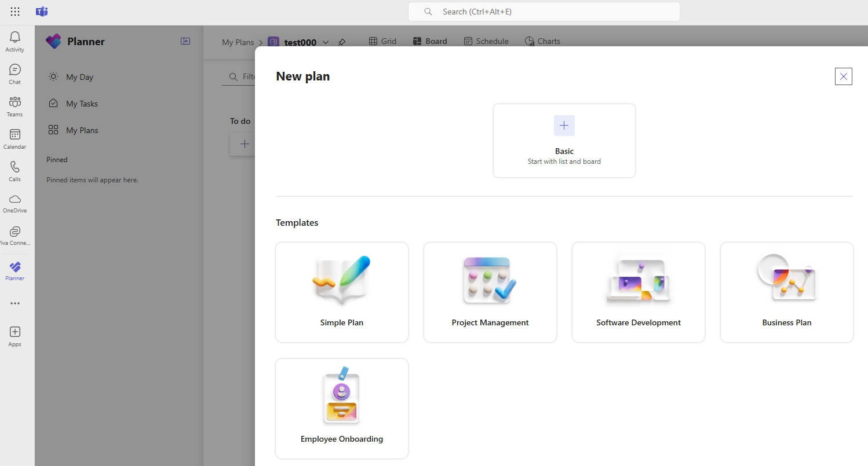Open Calls in the left rail
This screenshot has width=868, height=466.
(15, 171)
